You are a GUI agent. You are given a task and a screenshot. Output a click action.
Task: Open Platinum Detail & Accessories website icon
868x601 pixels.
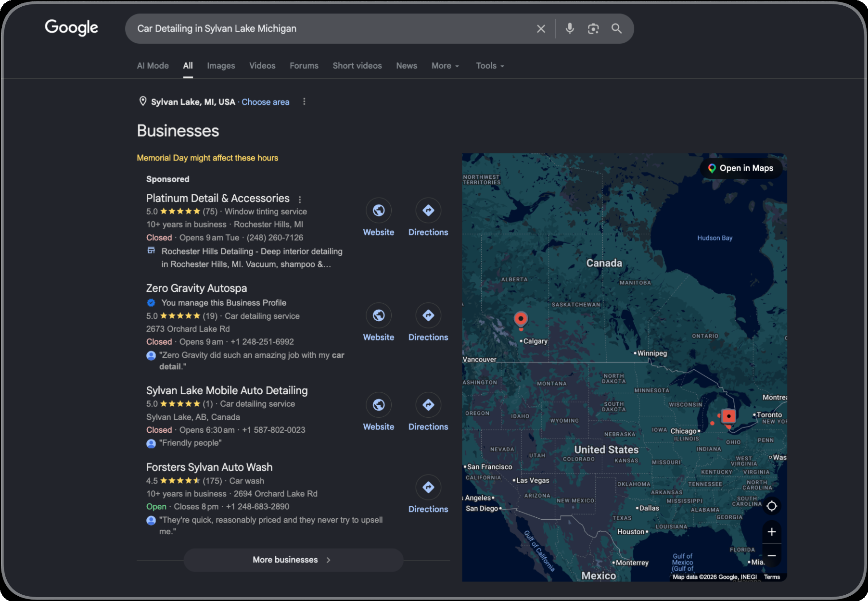379,210
